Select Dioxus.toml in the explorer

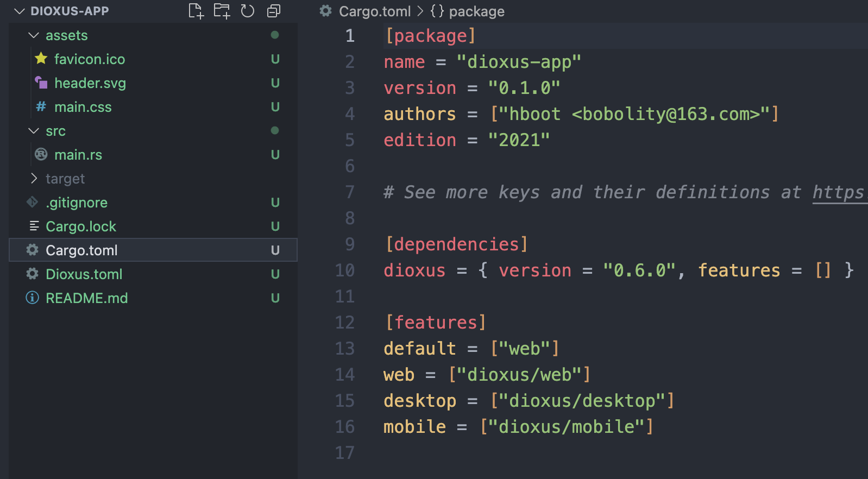[84, 274]
